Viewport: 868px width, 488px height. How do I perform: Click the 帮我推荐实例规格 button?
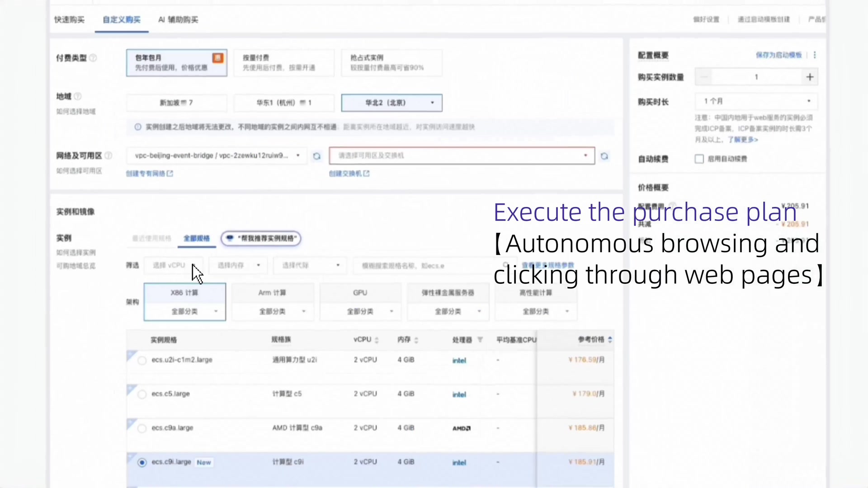click(261, 239)
